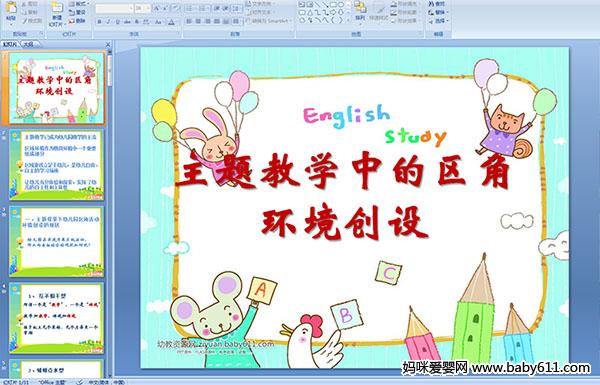This screenshot has height=385, width=600.
Task: Open the character spacing options
Action: coord(146,22)
